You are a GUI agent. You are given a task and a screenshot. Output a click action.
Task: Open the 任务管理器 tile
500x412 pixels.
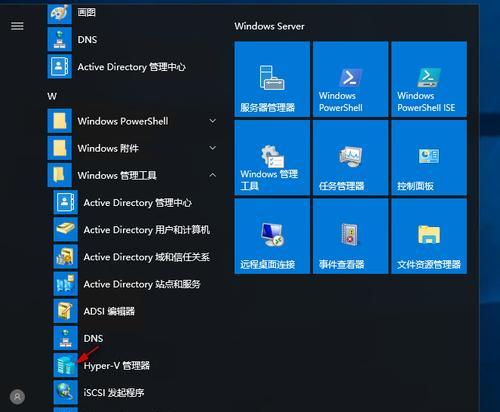pos(351,158)
